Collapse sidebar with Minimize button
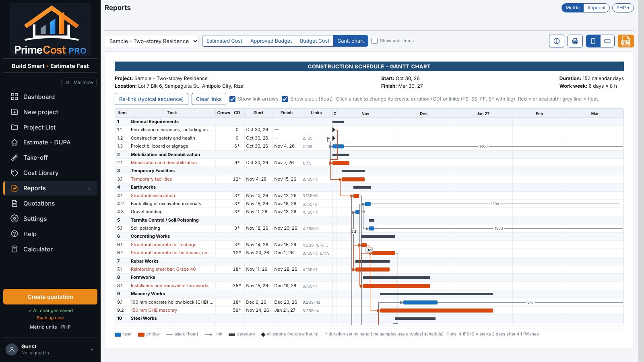 coord(79,82)
